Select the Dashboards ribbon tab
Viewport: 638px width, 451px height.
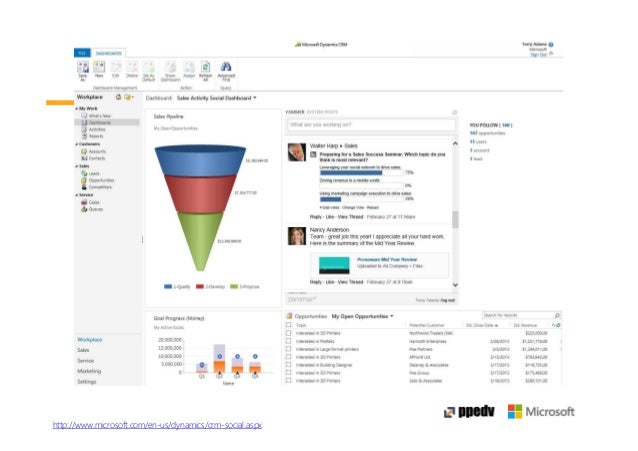coord(109,53)
